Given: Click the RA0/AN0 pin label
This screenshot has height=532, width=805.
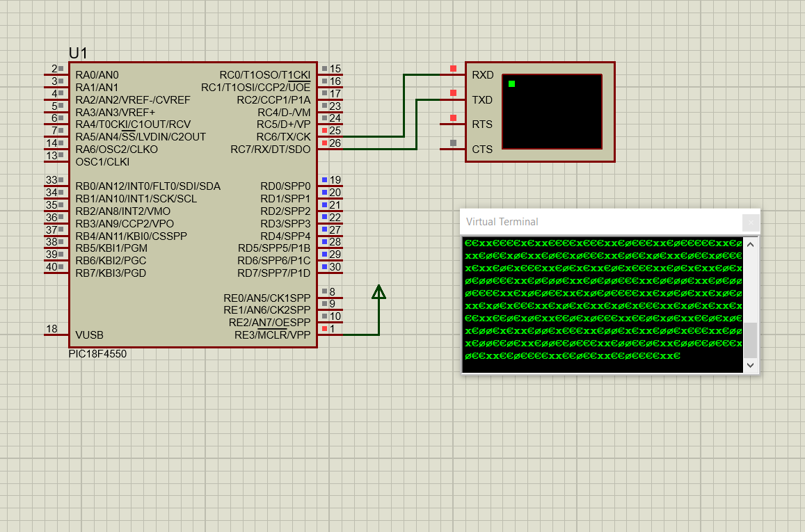Looking at the screenshot, I should coord(97,75).
